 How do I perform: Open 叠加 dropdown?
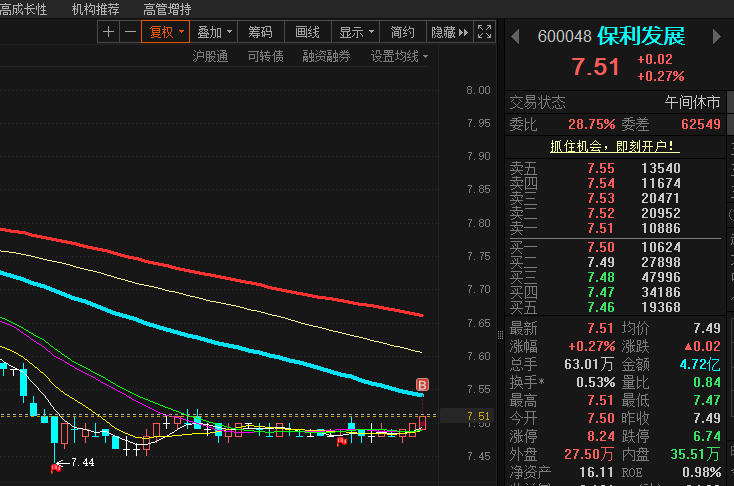click(214, 32)
